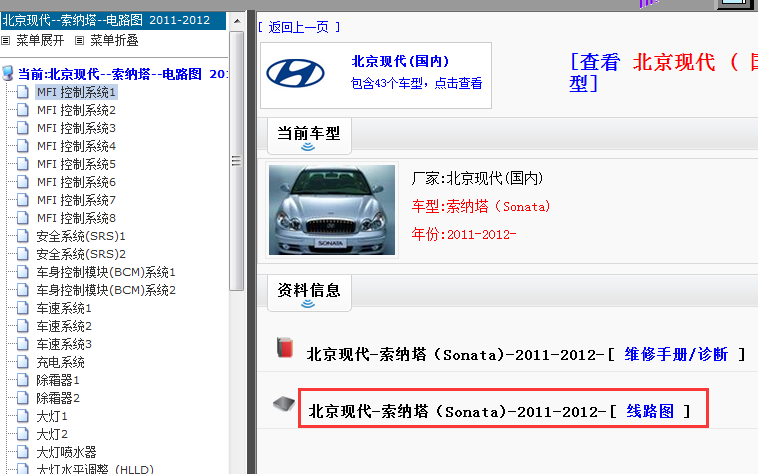Open MFI 控制系统2 tree entry

[x=76, y=110]
